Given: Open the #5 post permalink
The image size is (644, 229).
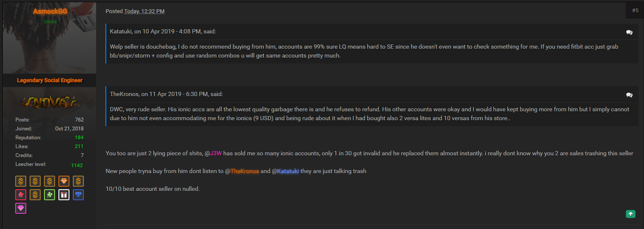Looking at the screenshot, I should (635, 11).
